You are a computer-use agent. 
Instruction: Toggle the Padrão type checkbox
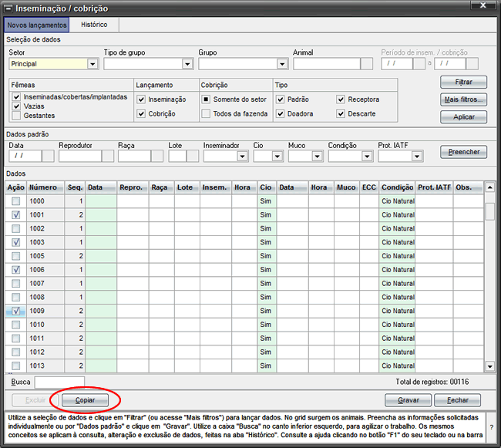point(281,99)
